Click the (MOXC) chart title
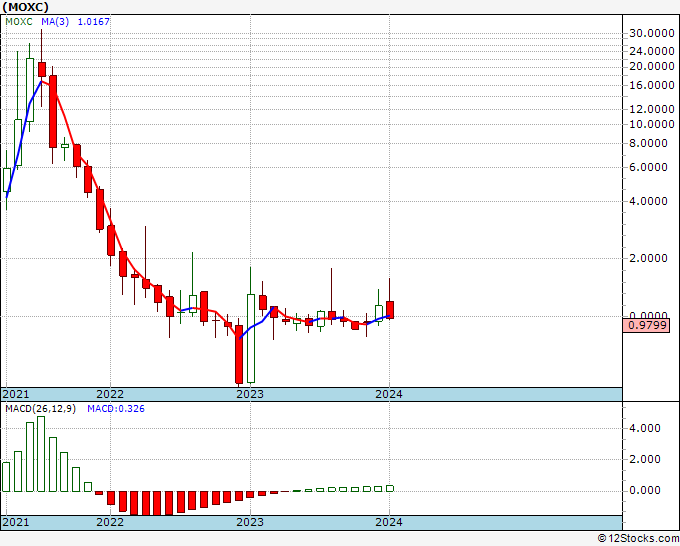The width and height of the screenshot is (680, 546). [x=26, y=7]
